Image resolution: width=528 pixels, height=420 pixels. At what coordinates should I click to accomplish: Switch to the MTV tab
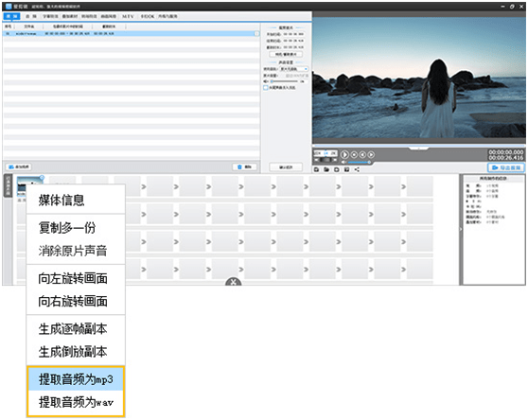click(x=128, y=16)
